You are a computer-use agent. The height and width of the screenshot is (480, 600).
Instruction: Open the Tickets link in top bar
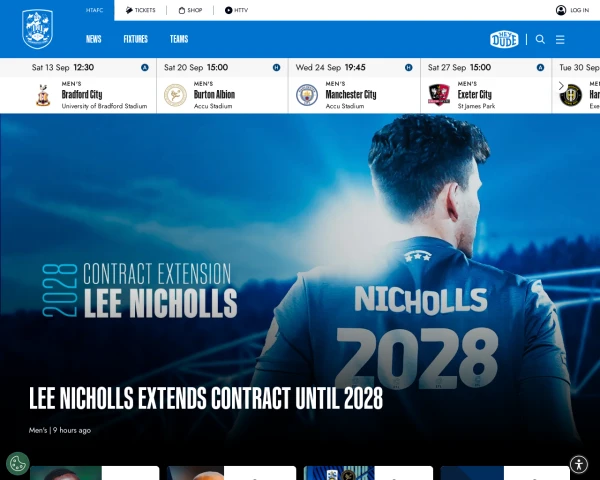coord(140,10)
